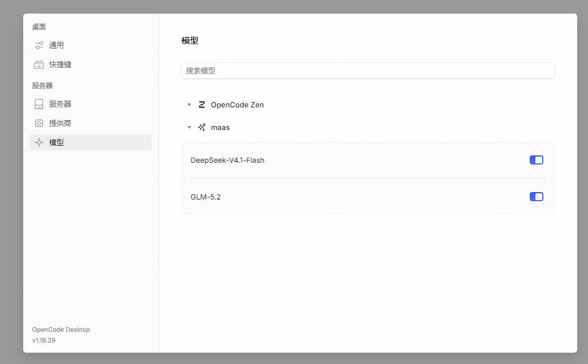Select the 模型 sidebar item

(91, 142)
